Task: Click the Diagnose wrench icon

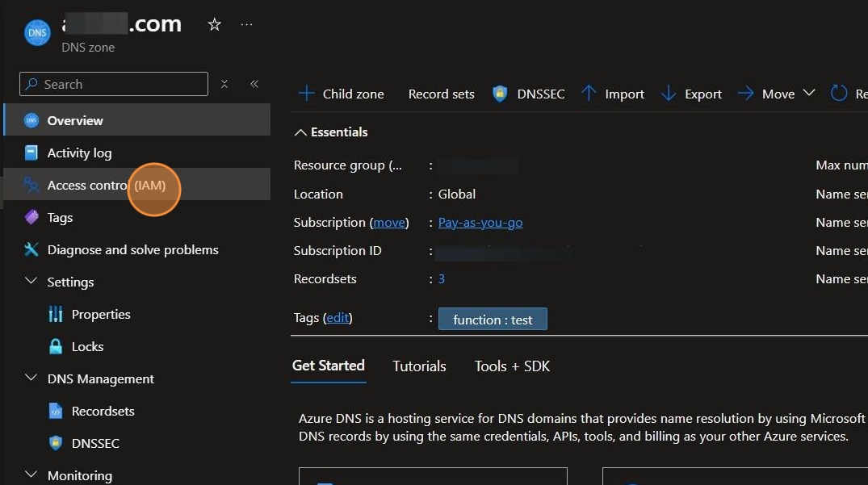Action: [x=31, y=249]
